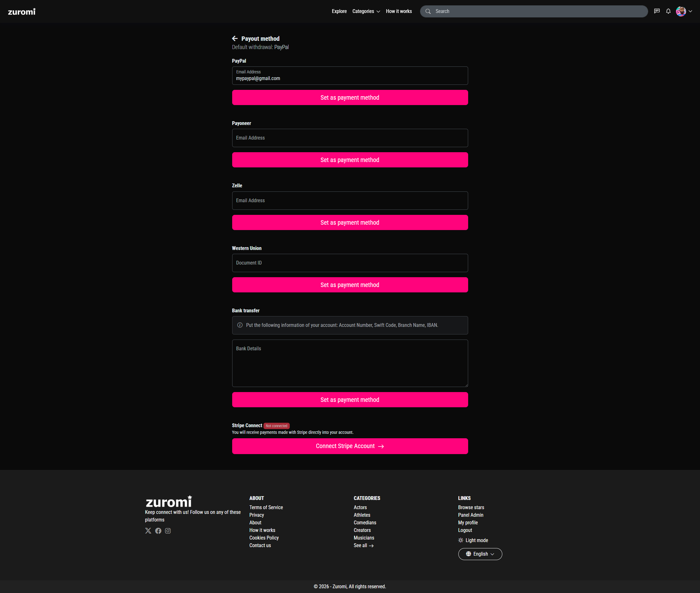The height and width of the screenshot is (593, 700).
Task: Open the notifications bell
Action: coord(668,11)
